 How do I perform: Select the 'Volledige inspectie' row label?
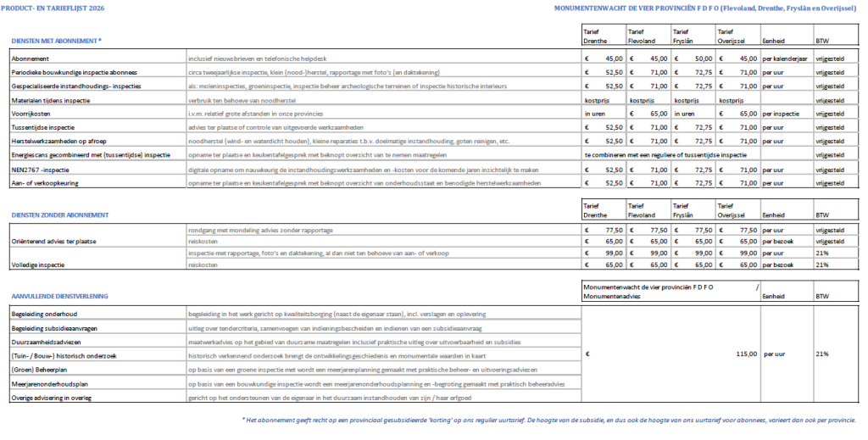pos(40,265)
